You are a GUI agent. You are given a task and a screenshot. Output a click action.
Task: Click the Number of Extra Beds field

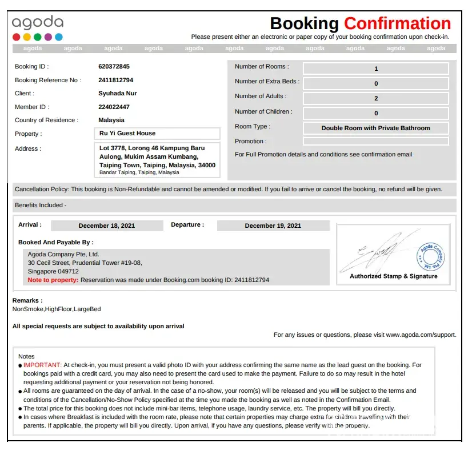[375, 83]
